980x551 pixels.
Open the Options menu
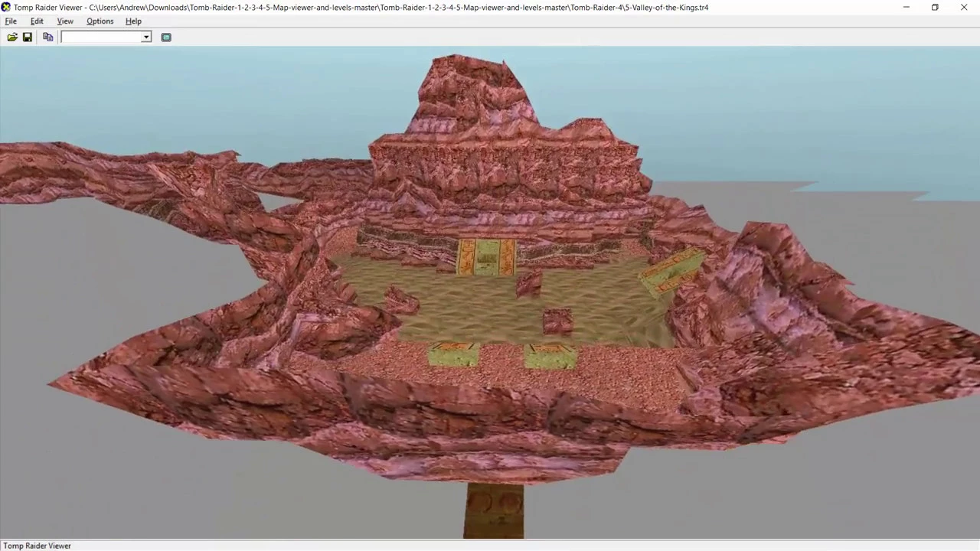100,21
